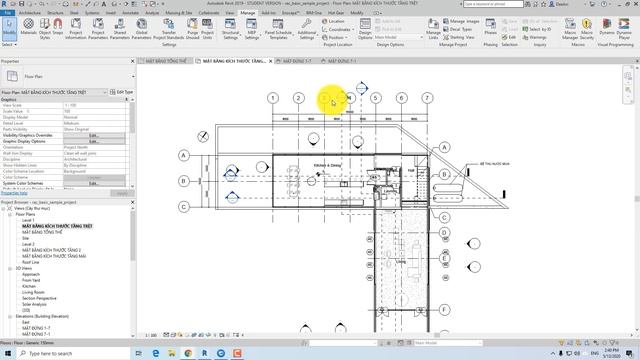Collapse the 3D Views tree node
640x360 pixels.
(10, 269)
